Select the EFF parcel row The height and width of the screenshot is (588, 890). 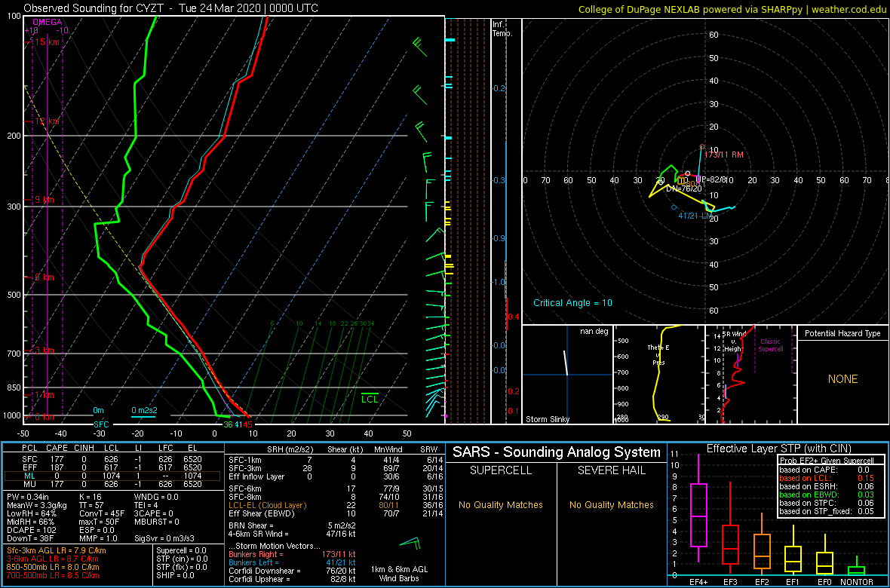[x=114, y=467]
